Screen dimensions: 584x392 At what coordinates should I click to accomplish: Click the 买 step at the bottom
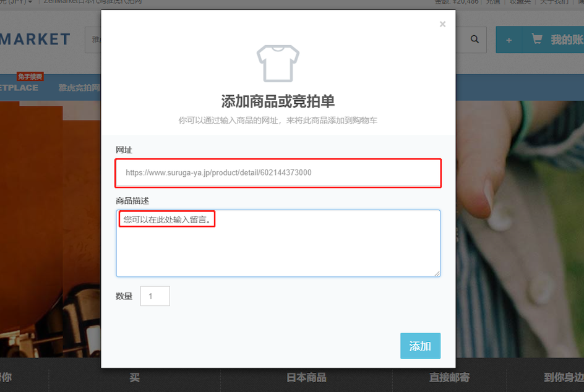pyautogui.click(x=134, y=378)
